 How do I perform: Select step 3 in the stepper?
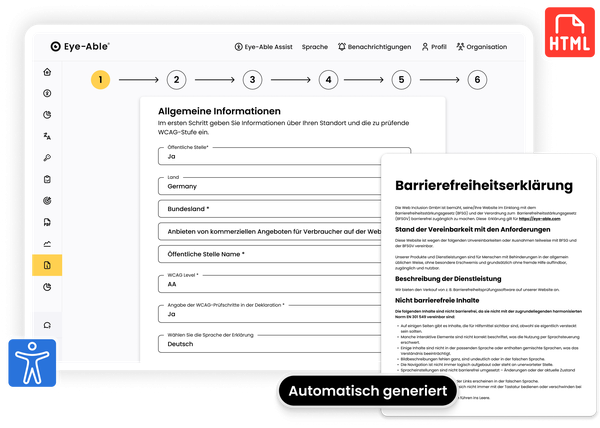(252, 80)
